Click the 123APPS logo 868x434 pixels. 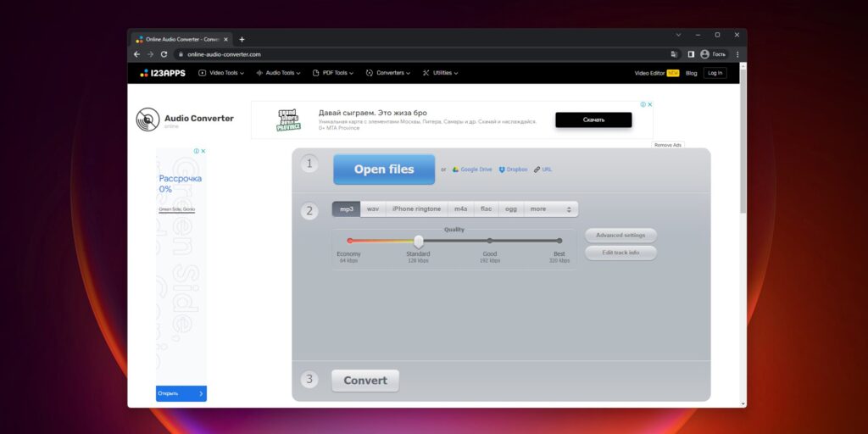tap(163, 73)
